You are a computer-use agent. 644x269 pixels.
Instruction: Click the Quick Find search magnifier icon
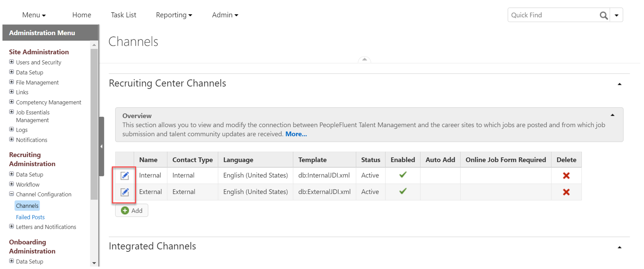[x=604, y=15]
